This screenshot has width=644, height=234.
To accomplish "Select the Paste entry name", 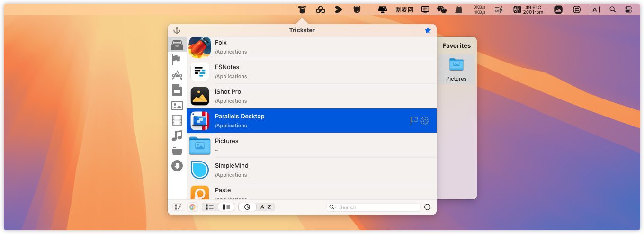I will click(223, 190).
